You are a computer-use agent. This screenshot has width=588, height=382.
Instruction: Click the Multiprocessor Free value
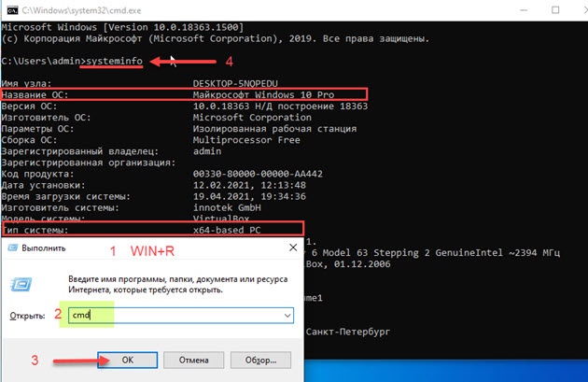pyautogui.click(x=246, y=140)
